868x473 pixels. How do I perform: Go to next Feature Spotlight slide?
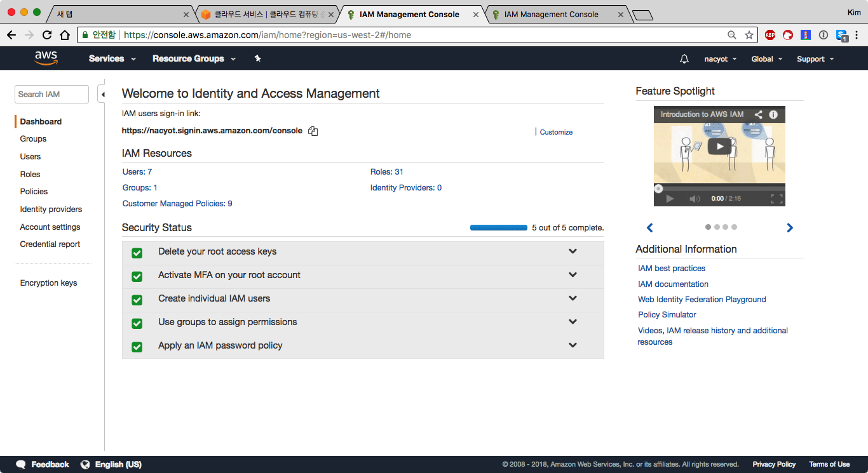(x=790, y=228)
